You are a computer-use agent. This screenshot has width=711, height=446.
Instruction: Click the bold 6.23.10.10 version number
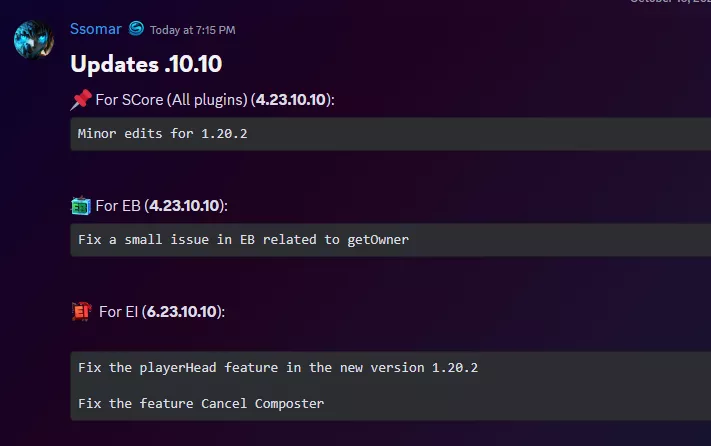[183, 312]
